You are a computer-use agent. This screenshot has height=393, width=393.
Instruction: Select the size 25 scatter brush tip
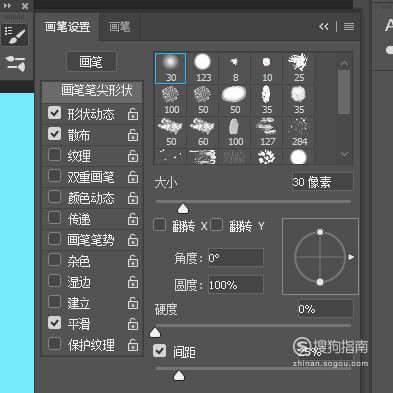tap(299, 68)
